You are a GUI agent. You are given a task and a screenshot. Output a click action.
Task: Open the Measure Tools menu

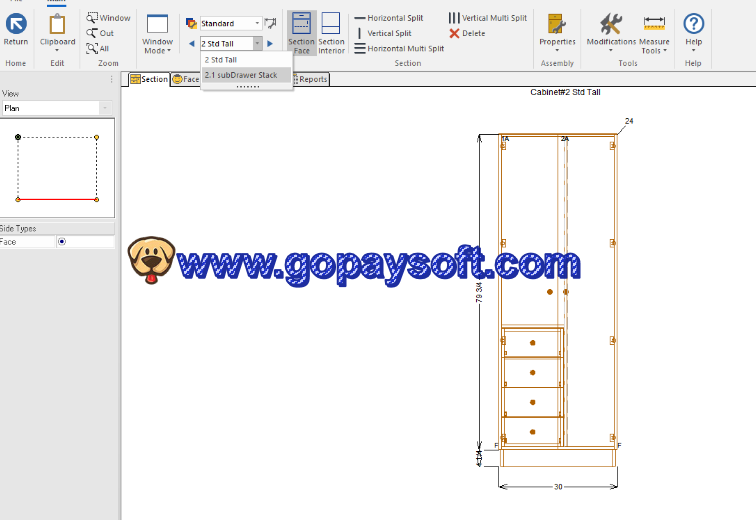click(x=654, y=34)
